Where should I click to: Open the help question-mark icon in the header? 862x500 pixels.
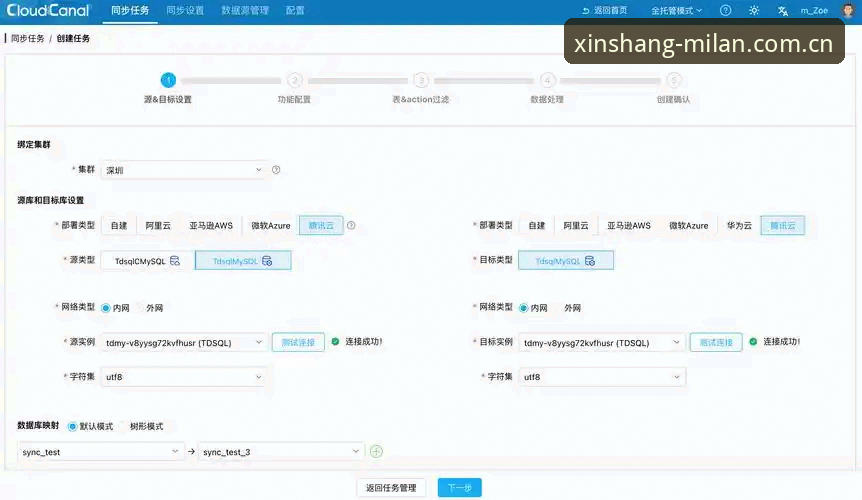726,10
